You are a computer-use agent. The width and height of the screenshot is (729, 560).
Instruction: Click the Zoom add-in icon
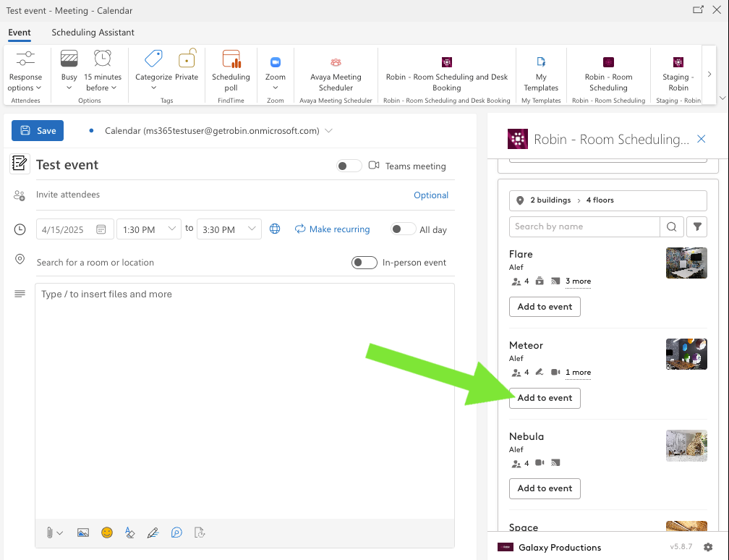pyautogui.click(x=276, y=62)
